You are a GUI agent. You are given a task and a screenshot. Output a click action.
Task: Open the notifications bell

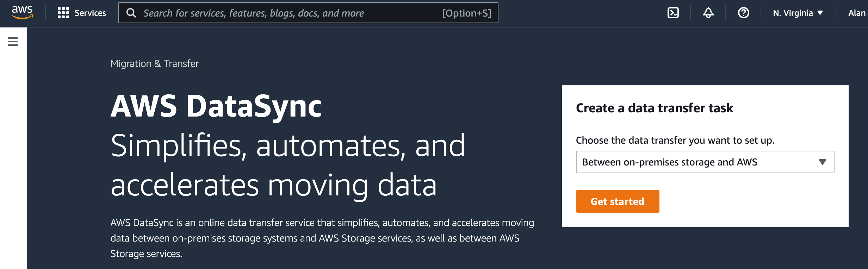coord(708,13)
